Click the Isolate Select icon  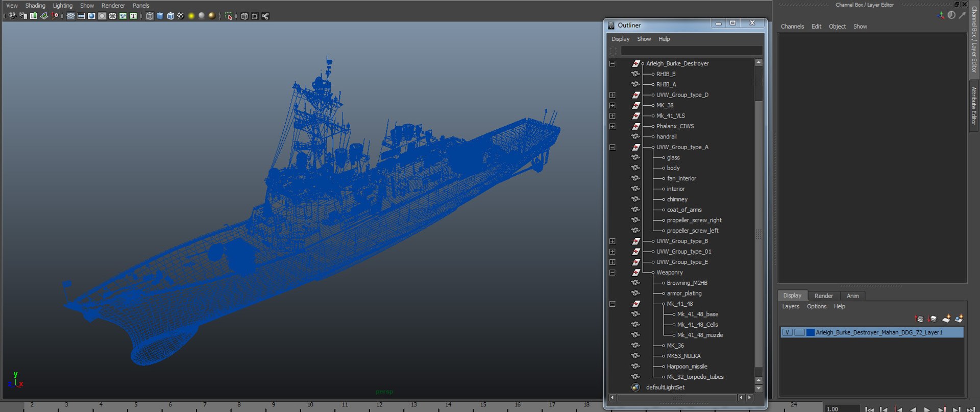[x=229, y=16]
